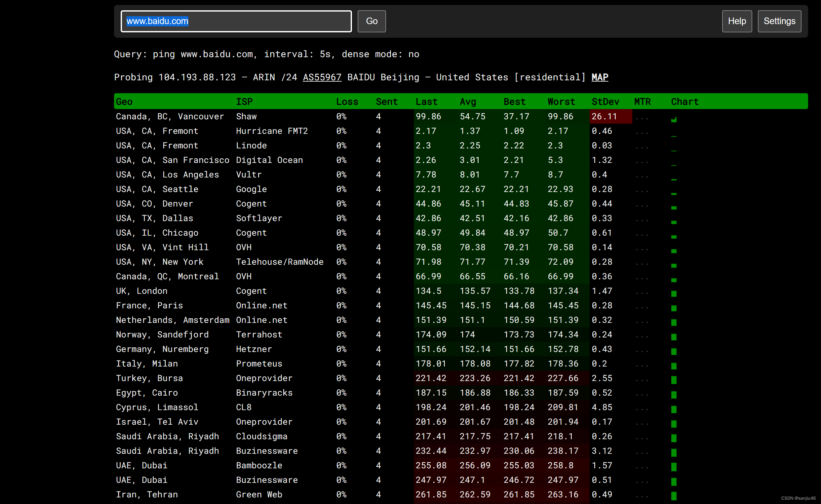821x504 pixels.
Task: Select the 'Hurricane FMT2' ISP cell
Action: coord(272,131)
